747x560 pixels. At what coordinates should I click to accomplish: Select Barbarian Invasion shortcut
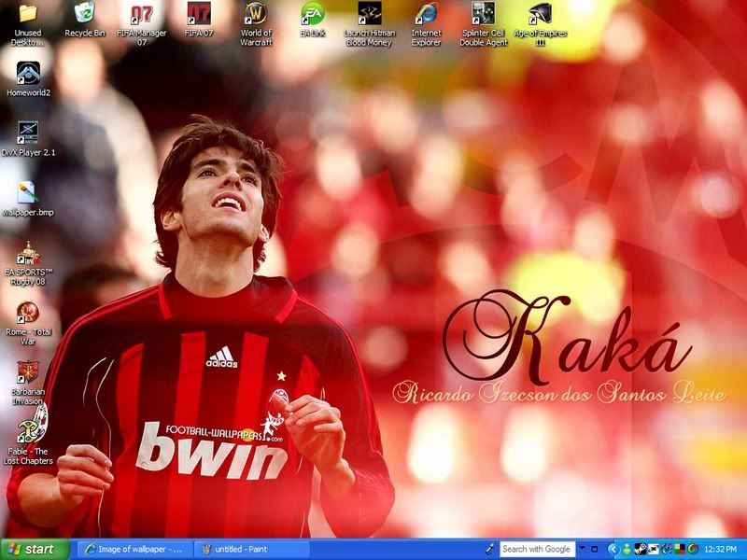click(28, 384)
